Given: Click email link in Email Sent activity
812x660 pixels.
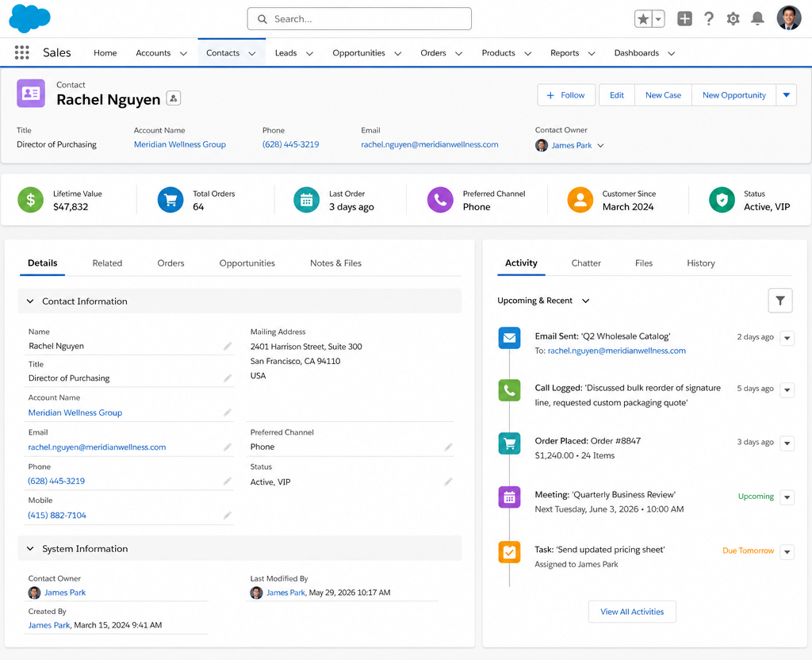Looking at the screenshot, I should click(617, 351).
